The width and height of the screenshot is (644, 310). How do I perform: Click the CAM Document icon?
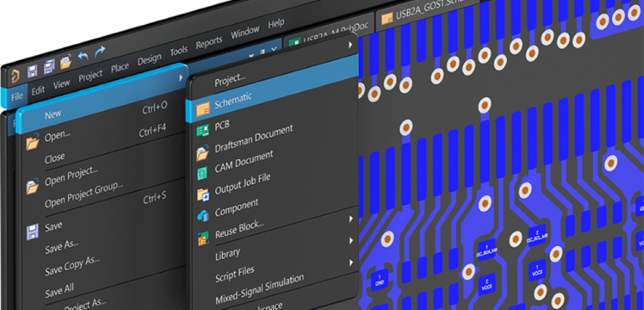click(202, 173)
